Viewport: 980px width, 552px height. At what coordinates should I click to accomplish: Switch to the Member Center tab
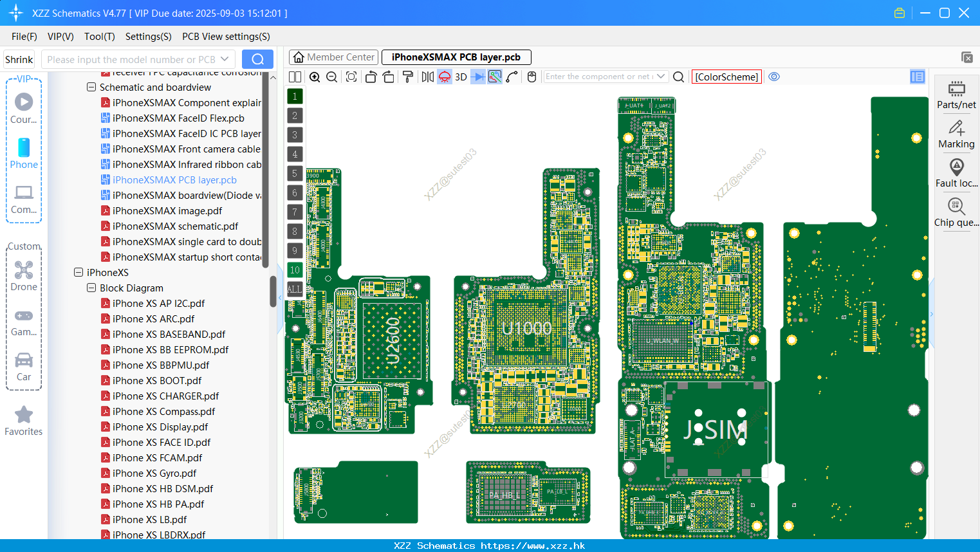pos(333,57)
